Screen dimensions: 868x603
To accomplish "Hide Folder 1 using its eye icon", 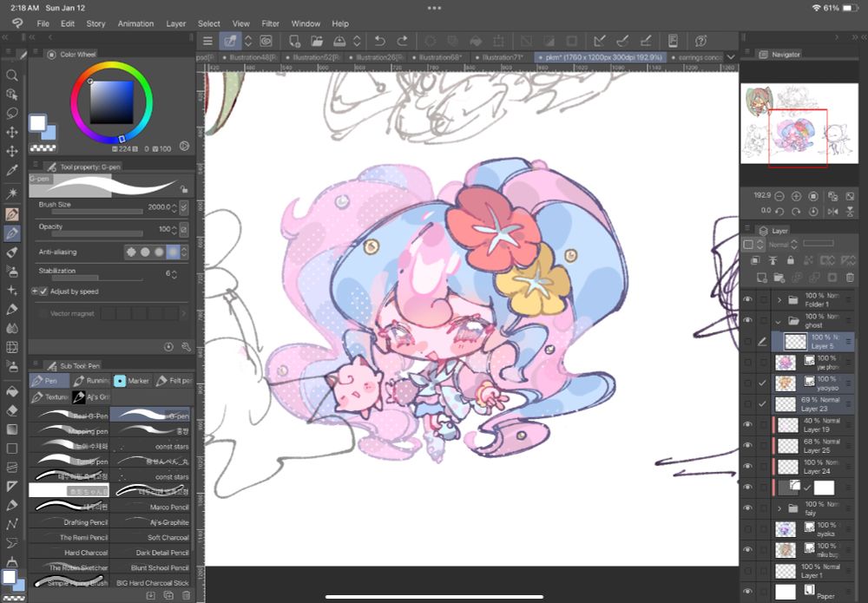I will click(x=748, y=300).
